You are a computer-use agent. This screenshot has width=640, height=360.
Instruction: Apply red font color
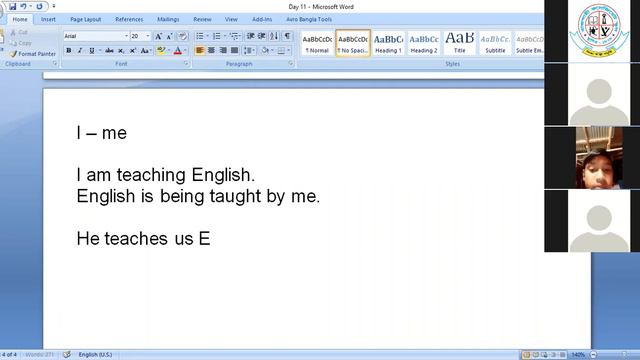coord(178,51)
